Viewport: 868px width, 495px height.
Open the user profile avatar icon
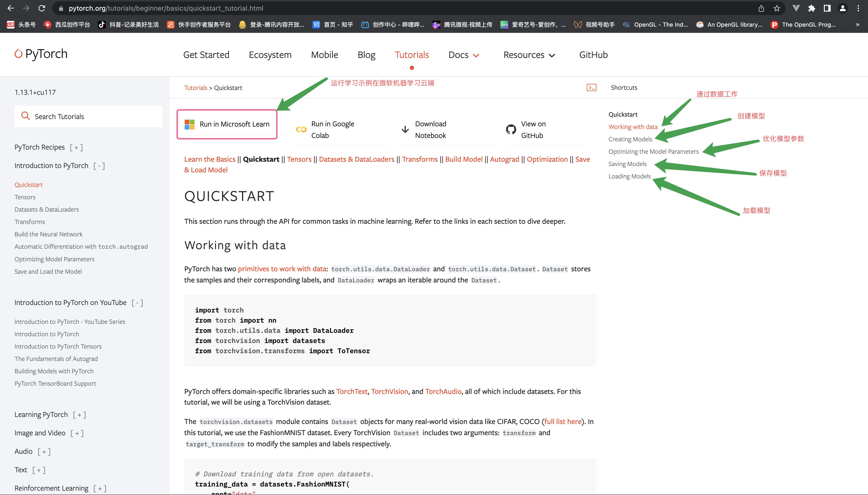843,8
